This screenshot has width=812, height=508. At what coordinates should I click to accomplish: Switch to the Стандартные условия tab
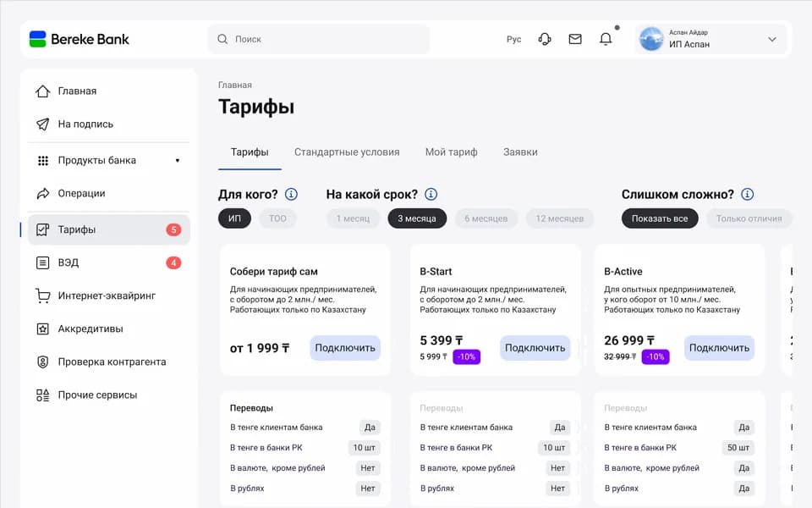point(347,152)
